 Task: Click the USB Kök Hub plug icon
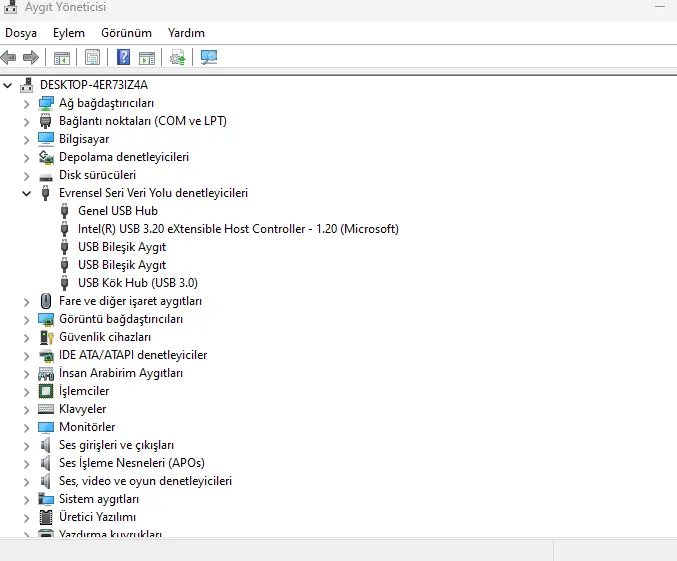point(64,283)
